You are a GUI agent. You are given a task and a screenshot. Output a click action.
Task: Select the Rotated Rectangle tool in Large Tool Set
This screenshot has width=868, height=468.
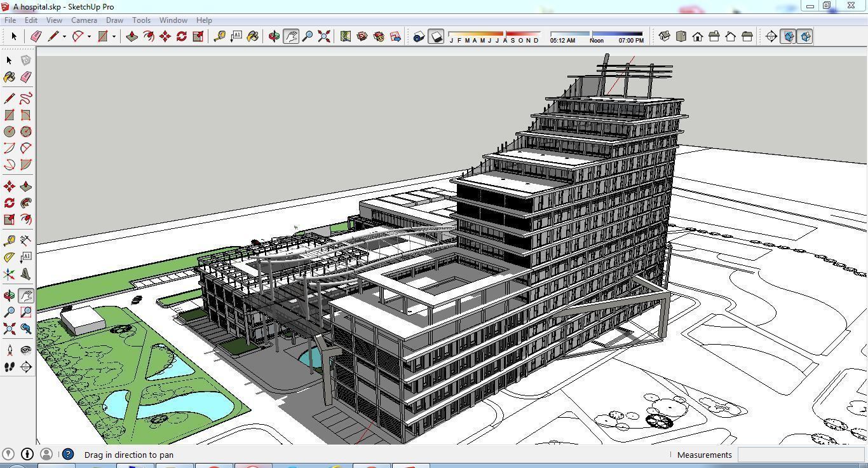(x=26, y=115)
